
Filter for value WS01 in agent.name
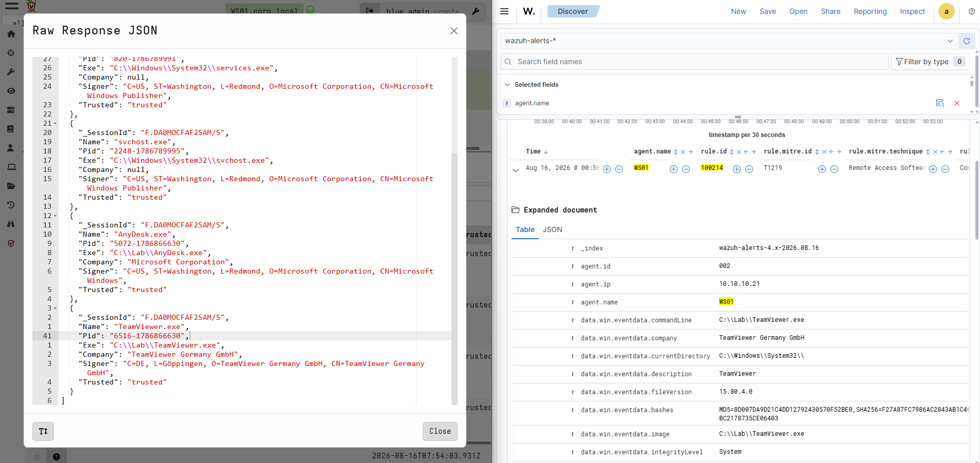pyautogui.click(x=673, y=169)
